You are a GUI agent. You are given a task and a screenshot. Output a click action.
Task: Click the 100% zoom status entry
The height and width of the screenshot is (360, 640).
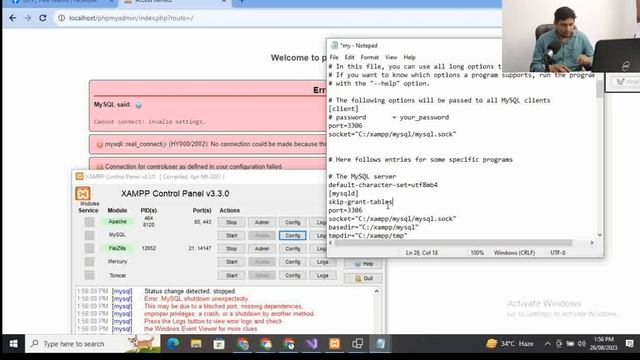click(477, 253)
